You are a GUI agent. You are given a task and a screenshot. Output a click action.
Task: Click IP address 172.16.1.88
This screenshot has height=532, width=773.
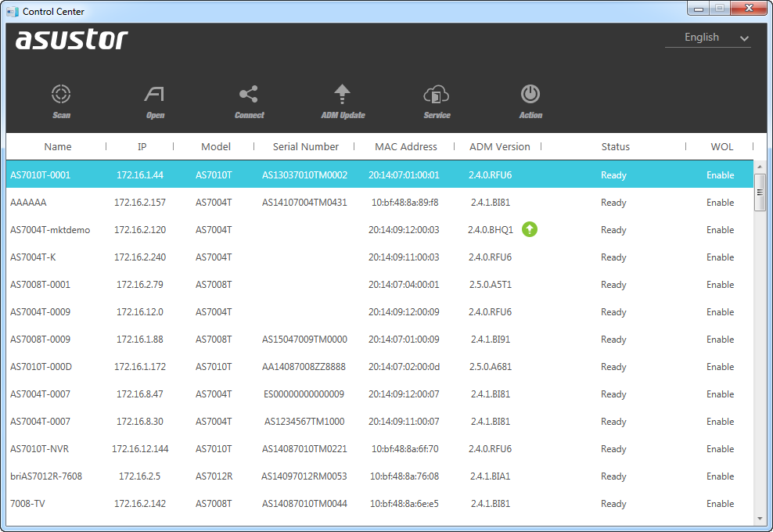tap(140, 340)
